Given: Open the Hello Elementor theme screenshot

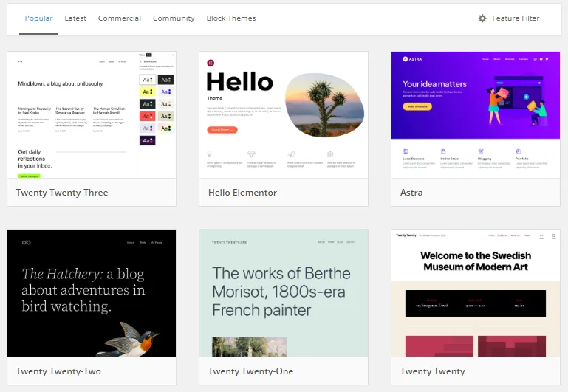Looking at the screenshot, I should tap(284, 114).
